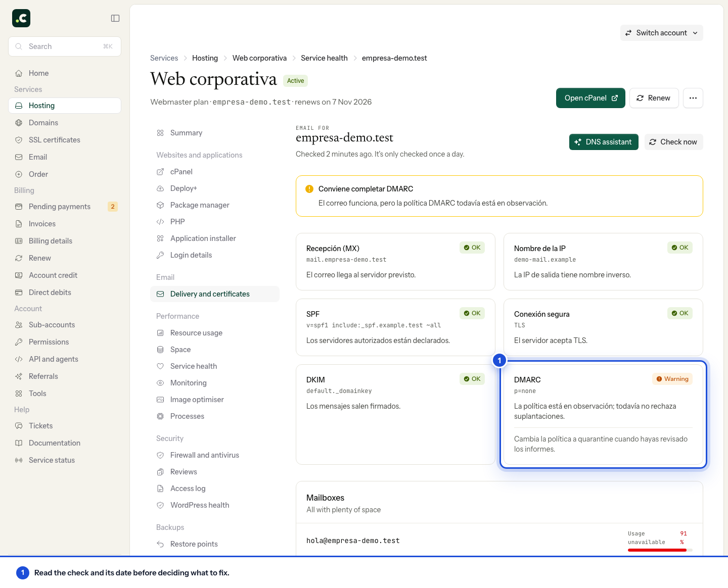Click the Tickets chat icon
728x588 pixels.
(x=19, y=426)
